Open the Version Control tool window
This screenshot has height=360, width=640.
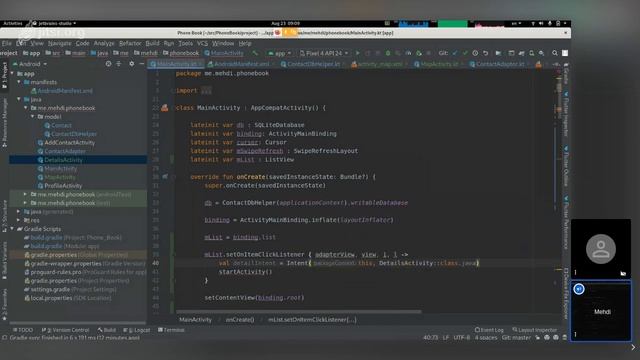[x=65, y=330]
